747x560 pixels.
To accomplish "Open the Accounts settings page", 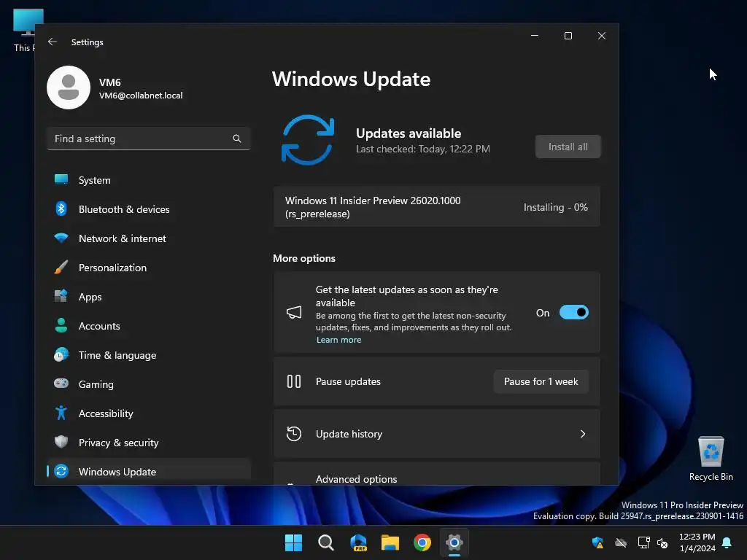I will coord(149,326).
